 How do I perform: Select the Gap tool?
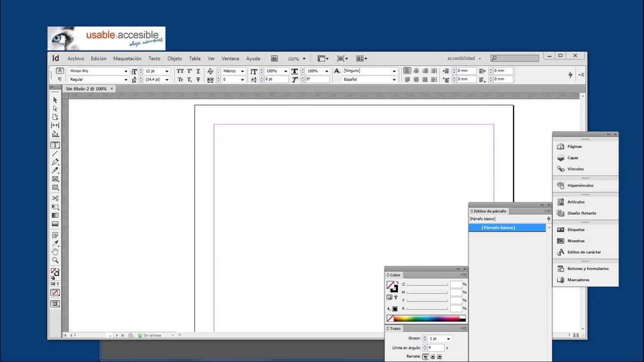[x=55, y=126]
